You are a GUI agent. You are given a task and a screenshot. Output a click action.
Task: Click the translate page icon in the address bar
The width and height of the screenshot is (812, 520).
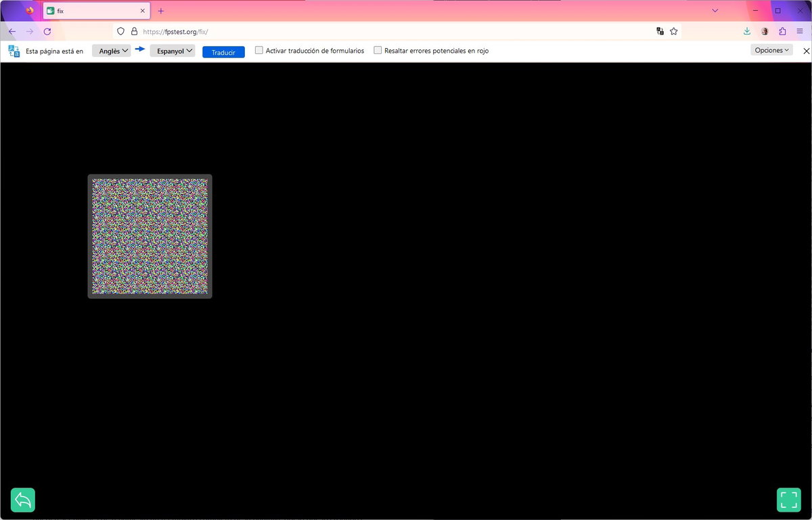coord(660,31)
